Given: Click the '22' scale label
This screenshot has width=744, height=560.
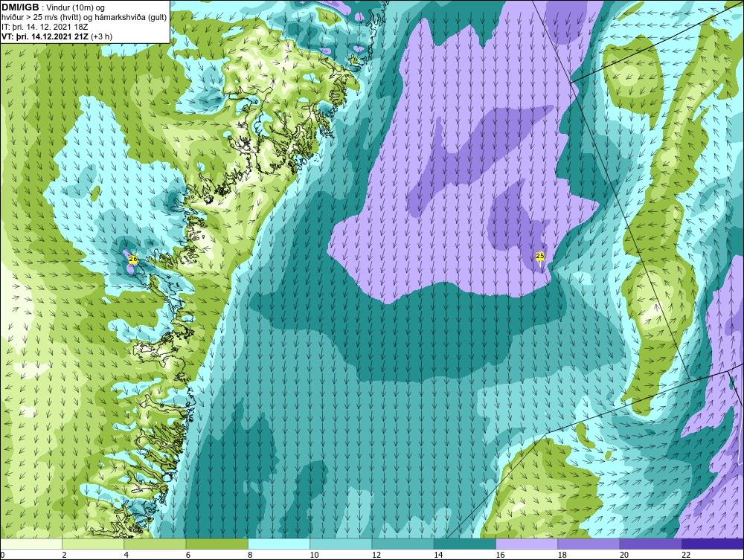Looking at the screenshot, I should click(x=686, y=556).
